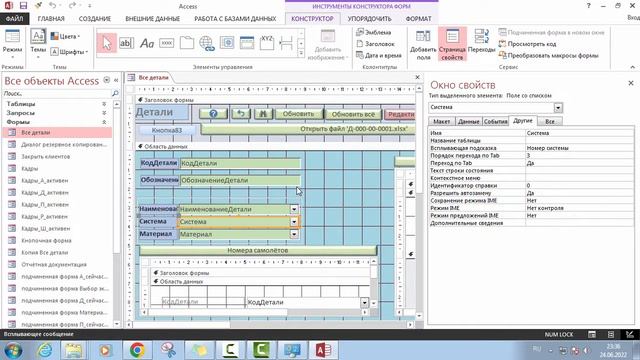Click Undo in quick access toolbar

click(x=52, y=6)
